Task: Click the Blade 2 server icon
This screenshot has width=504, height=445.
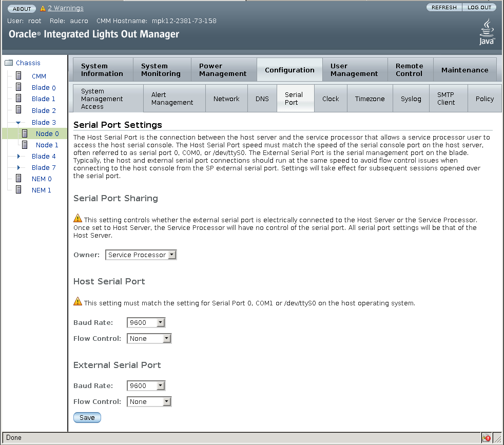Action: [x=18, y=110]
